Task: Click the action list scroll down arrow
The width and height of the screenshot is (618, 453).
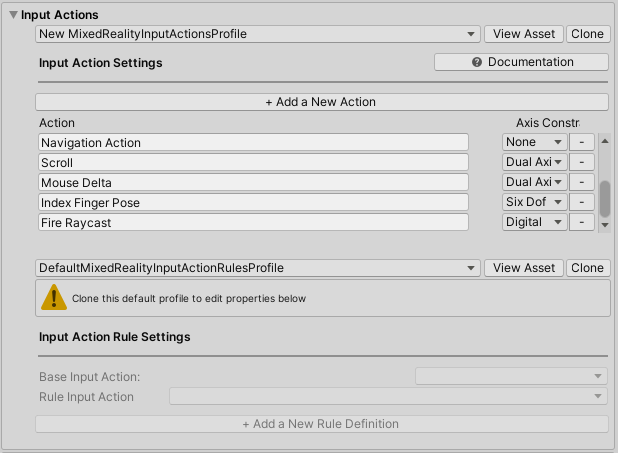Action: [x=605, y=225]
